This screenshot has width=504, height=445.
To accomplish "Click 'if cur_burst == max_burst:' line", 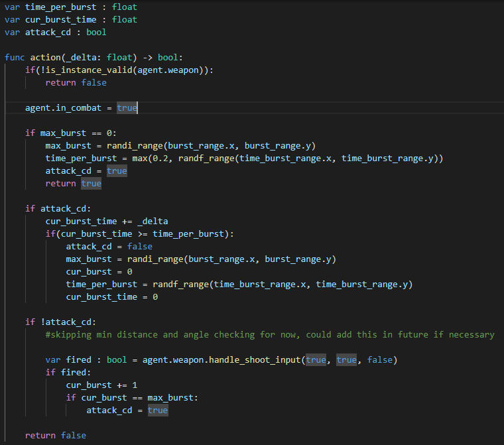I will point(132,398).
